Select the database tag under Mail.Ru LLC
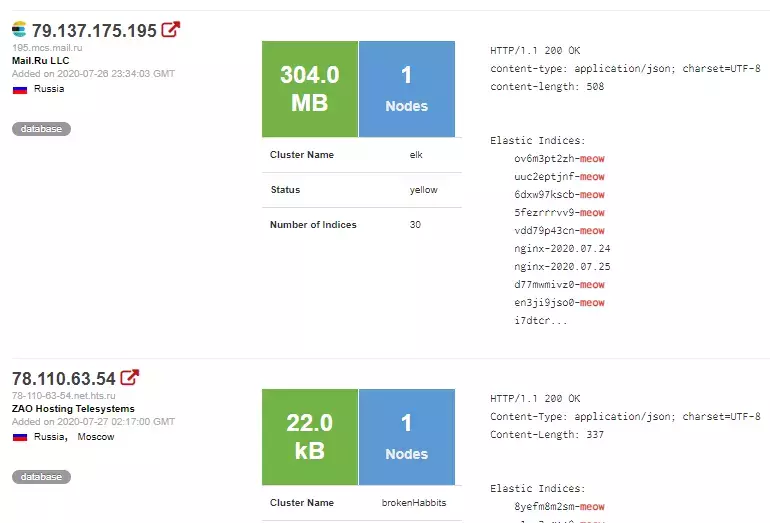 [x=41, y=129]
